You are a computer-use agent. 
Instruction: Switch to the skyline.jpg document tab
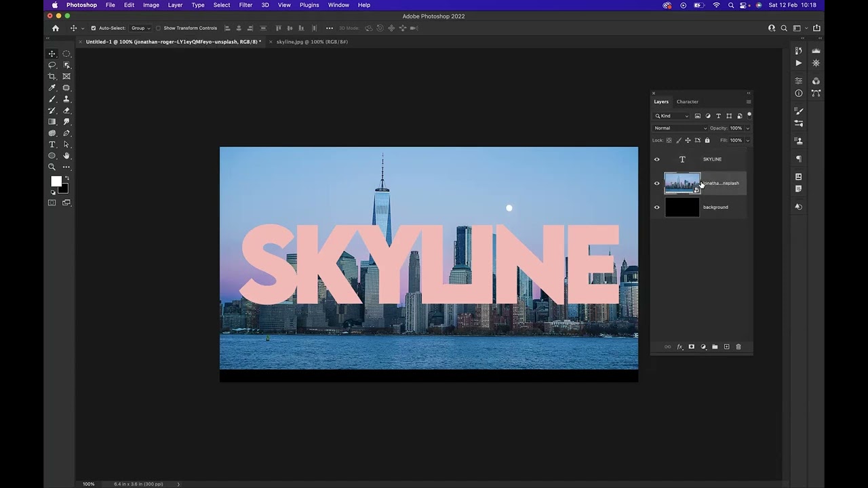(x=312, y=42)
